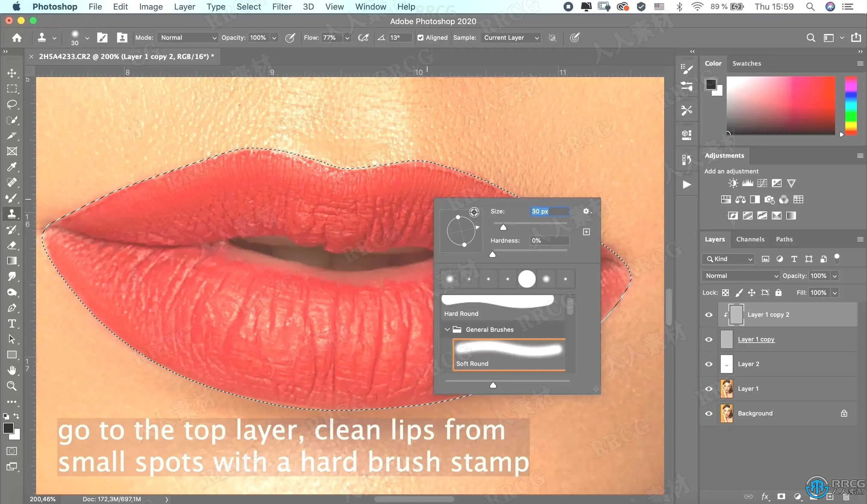Hide Layer 2 visibility eye

[709, 364]
